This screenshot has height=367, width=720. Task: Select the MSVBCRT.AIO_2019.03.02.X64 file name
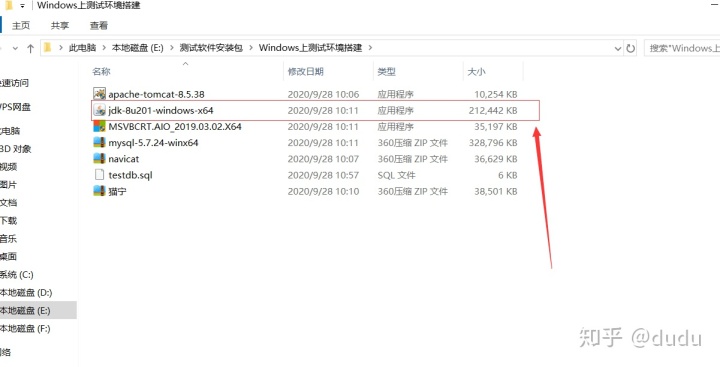(175, 126)
